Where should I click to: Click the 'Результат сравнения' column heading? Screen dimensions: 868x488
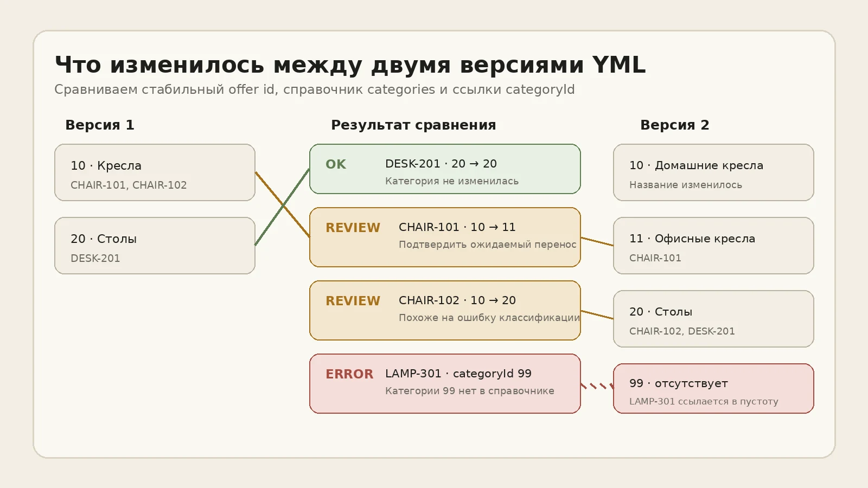pos(413,125)
